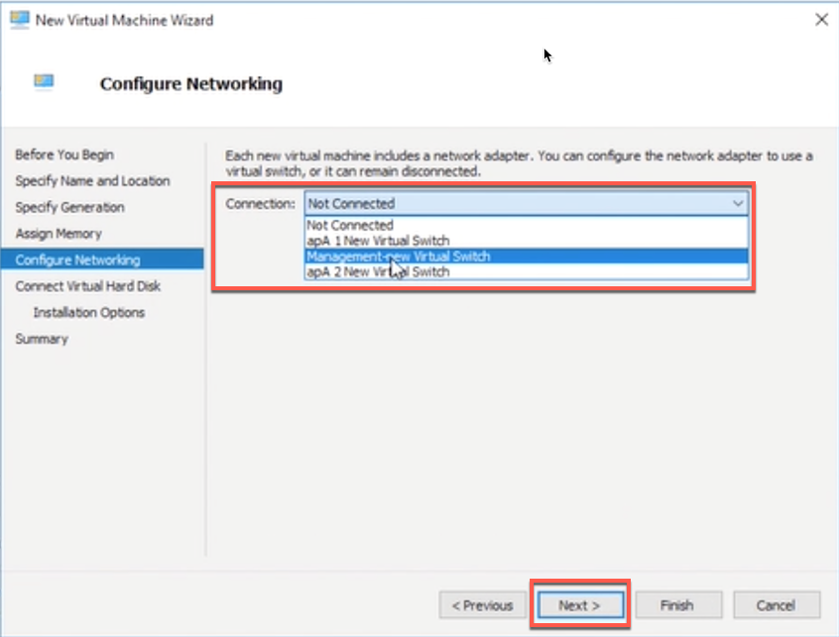Image resolution: width=839 pixels, height=637 pixels.
Task: Proceed with the Next button
Action: [580, 605]
